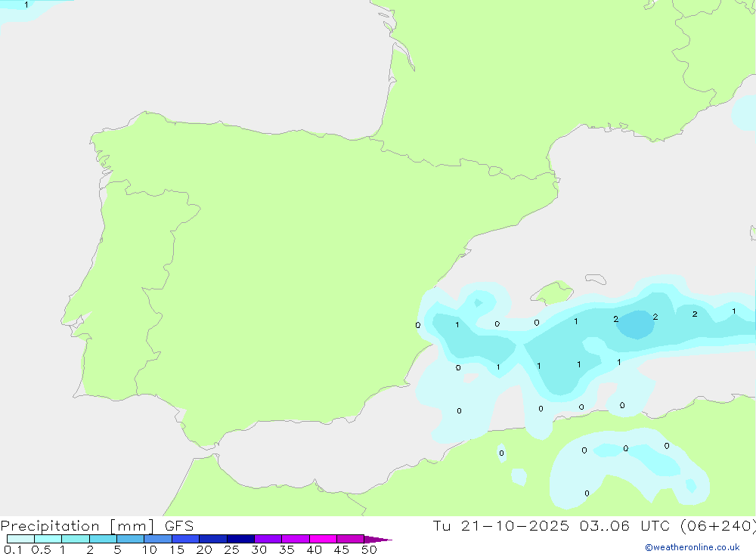Click the '20' legend scale label
756x554 pixels.
coord(204,549)
